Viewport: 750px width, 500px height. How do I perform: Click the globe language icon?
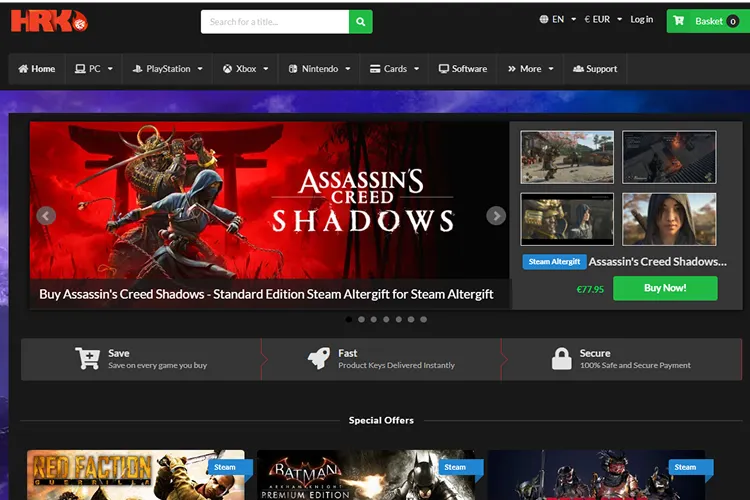[x=544, y=19]
